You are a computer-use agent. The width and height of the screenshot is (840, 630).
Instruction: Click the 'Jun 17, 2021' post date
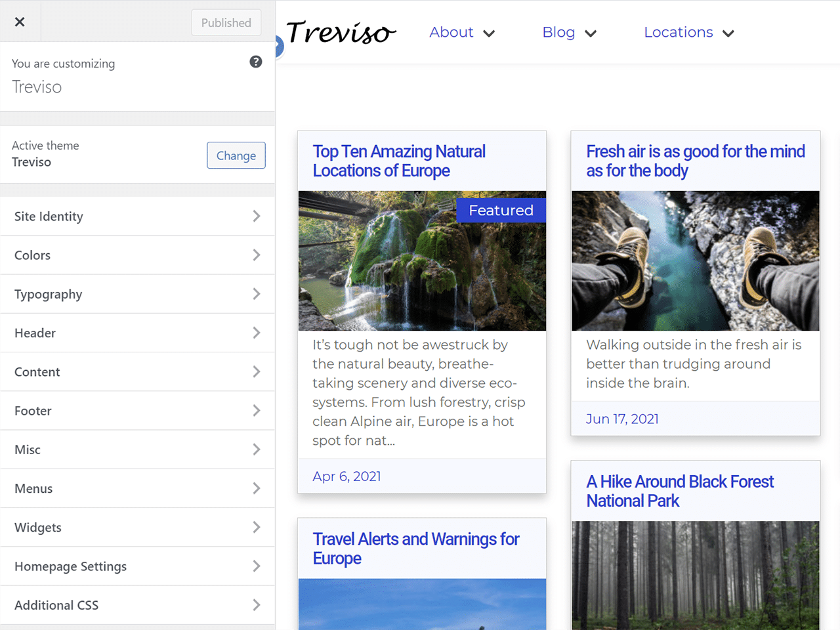[622, 419]
